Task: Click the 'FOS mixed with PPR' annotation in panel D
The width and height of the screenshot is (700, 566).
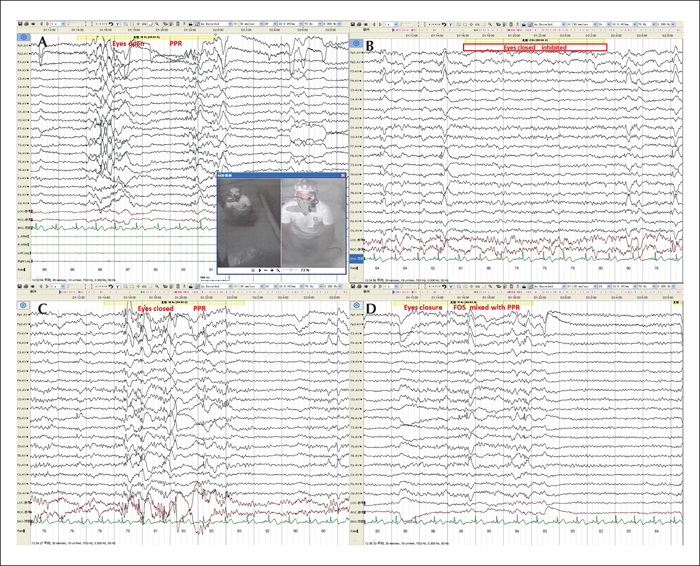Action: point(487,308)
